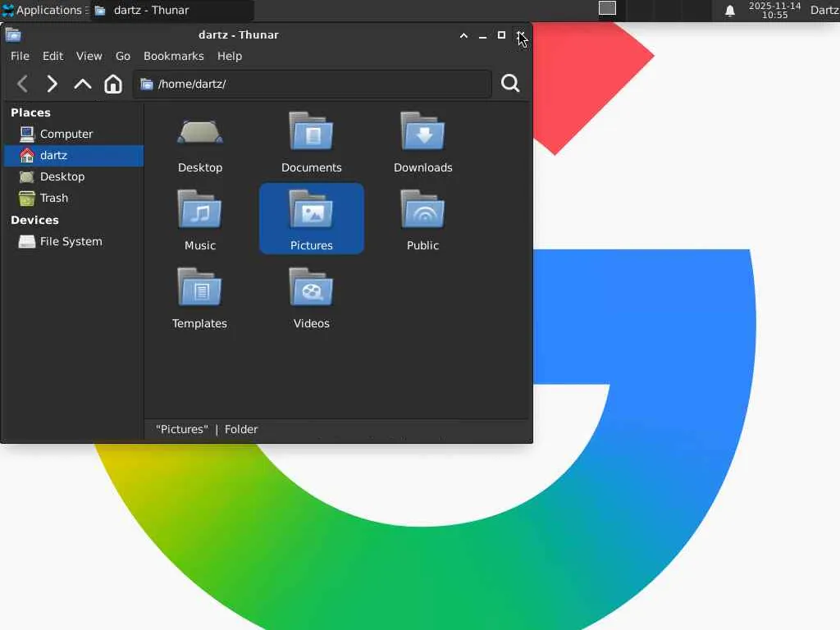840x630 pixels.
Task: Go back using the left arrow button
Action: pyautogui.click(x=22, y=84)
